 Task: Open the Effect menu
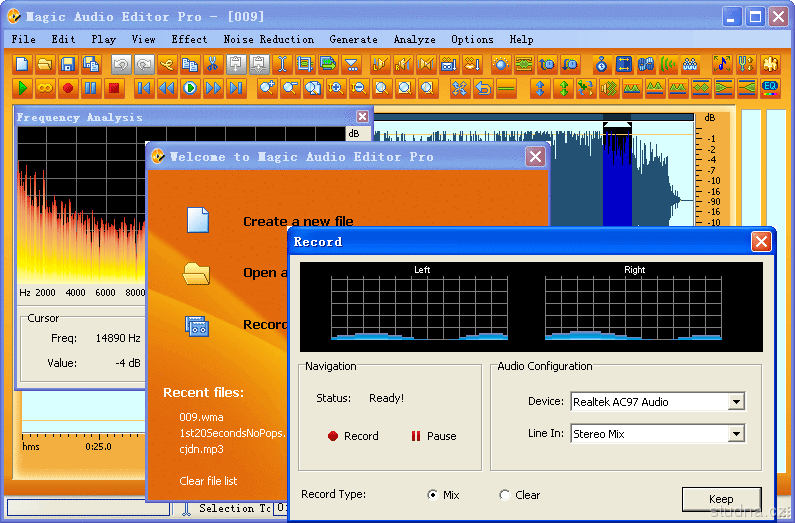pos(189,39)
